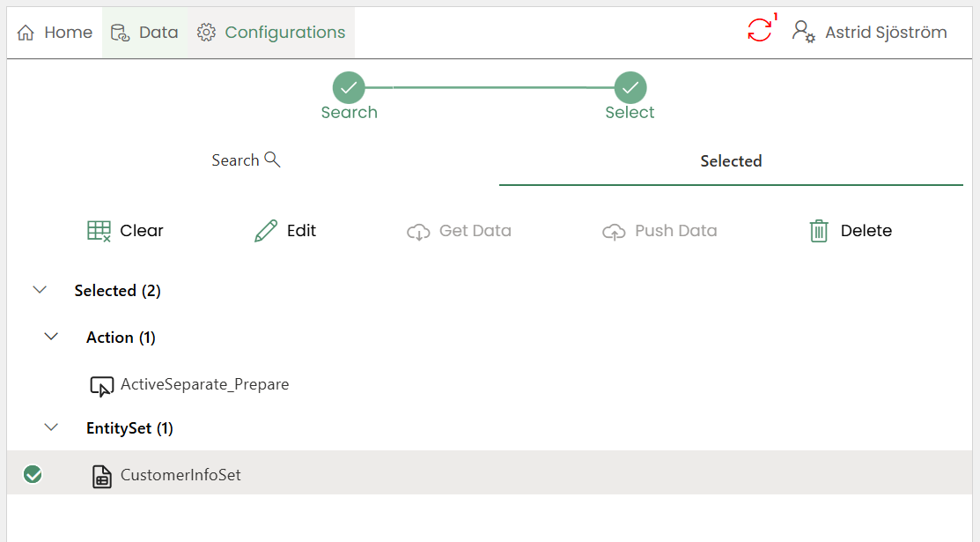Click the Clear table icon
This screenshot has width=980, height=542.
[x=99, y=231]
